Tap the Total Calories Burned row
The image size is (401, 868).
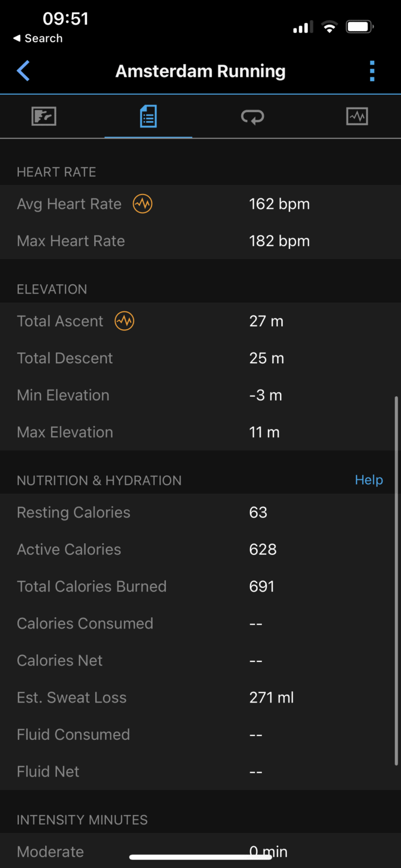[200, 586]
